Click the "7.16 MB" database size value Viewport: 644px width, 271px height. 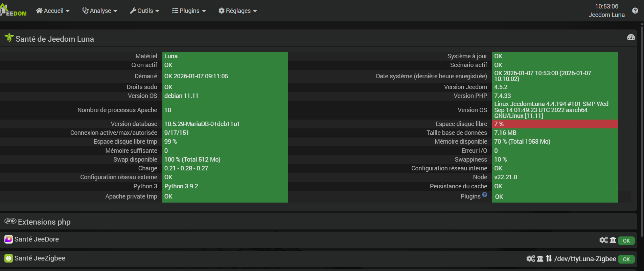505,133
